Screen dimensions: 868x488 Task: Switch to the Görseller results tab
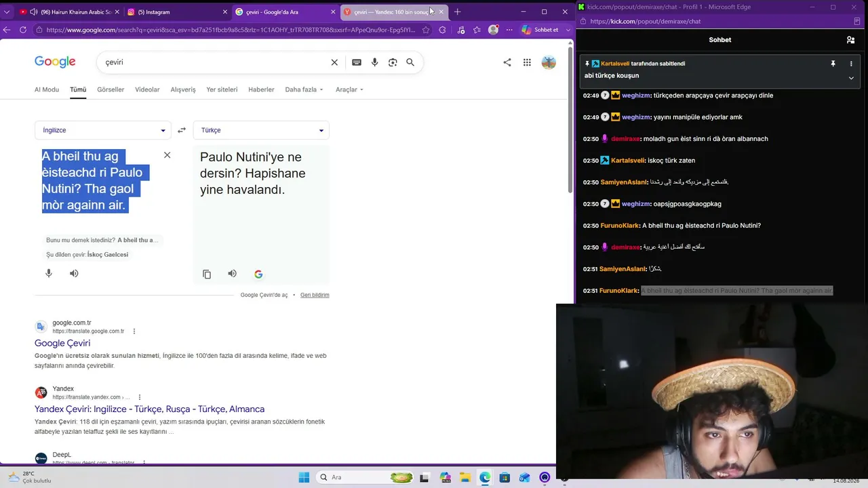tap(111, 89)
